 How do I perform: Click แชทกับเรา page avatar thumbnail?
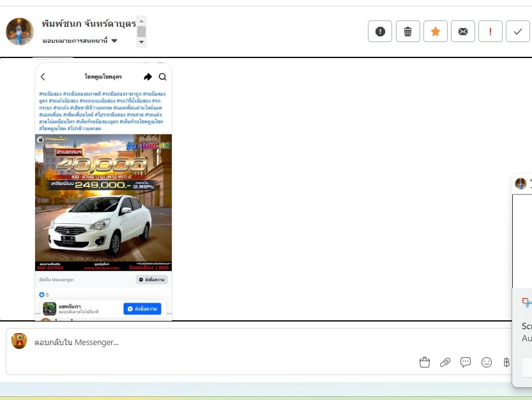point(49,309)
